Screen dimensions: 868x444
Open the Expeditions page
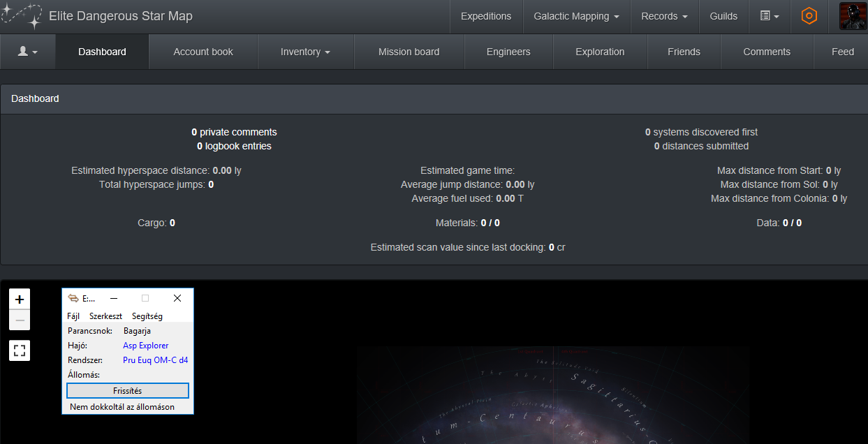coord(486,16)
